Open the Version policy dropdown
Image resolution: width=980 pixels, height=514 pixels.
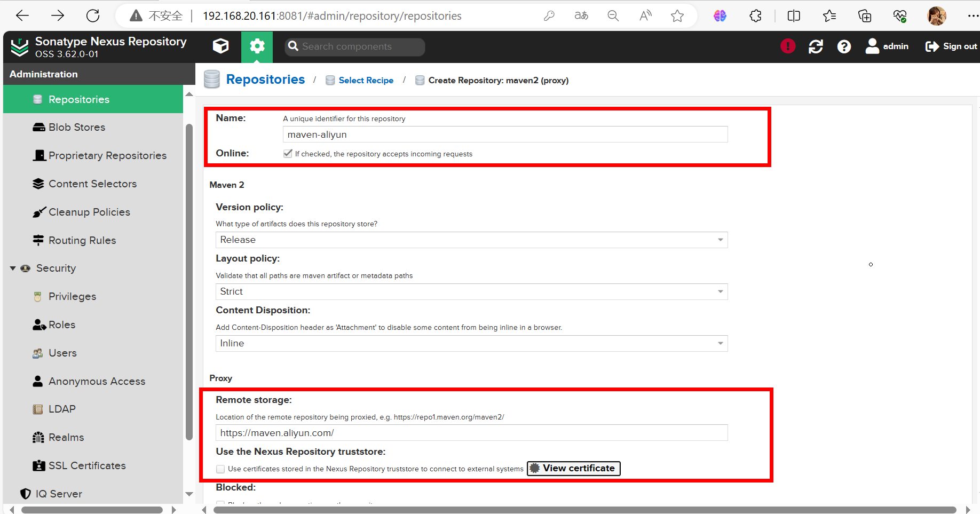[x=471, y=240]
